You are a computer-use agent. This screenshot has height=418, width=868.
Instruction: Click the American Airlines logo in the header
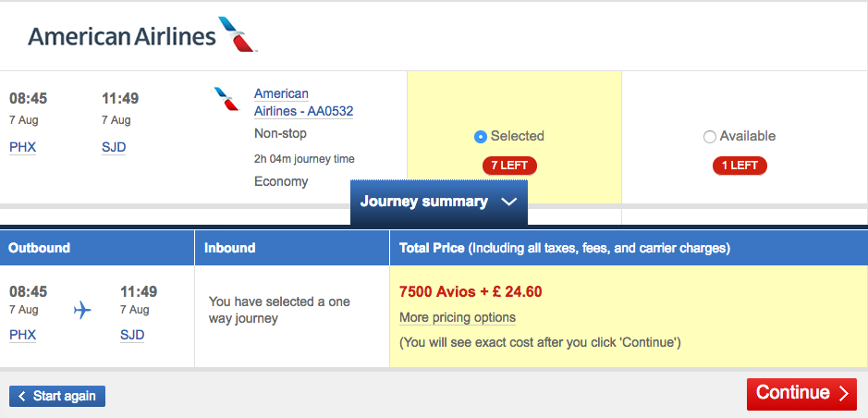click(x=143, y=35)
